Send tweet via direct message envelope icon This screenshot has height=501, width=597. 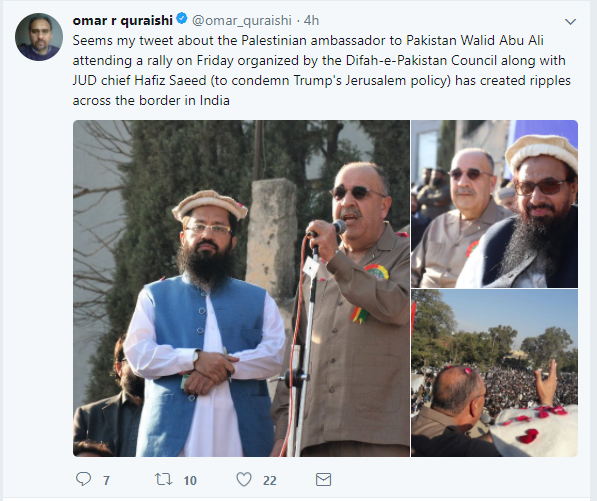pyautogui.click(x=323, y=479)
